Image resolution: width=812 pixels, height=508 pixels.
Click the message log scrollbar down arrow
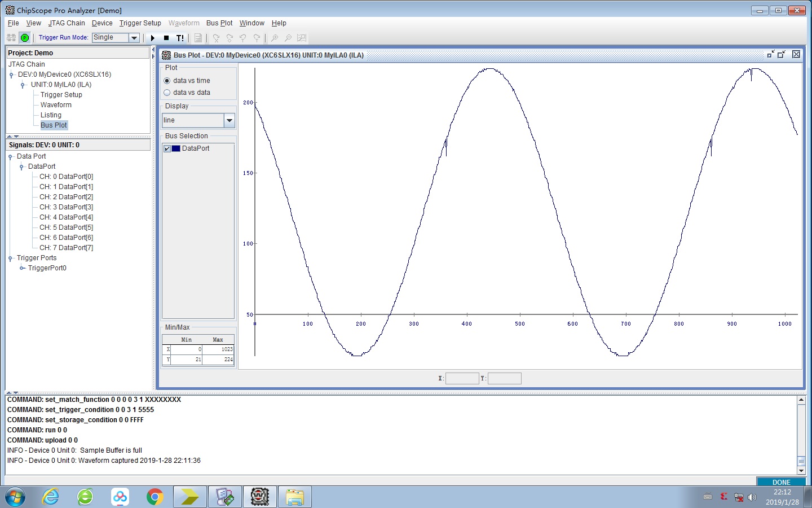802,471
